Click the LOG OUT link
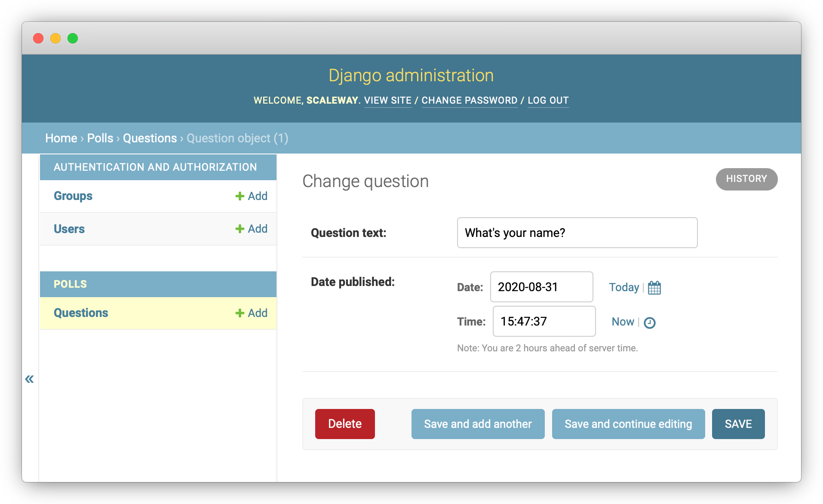 pos(548,100)
